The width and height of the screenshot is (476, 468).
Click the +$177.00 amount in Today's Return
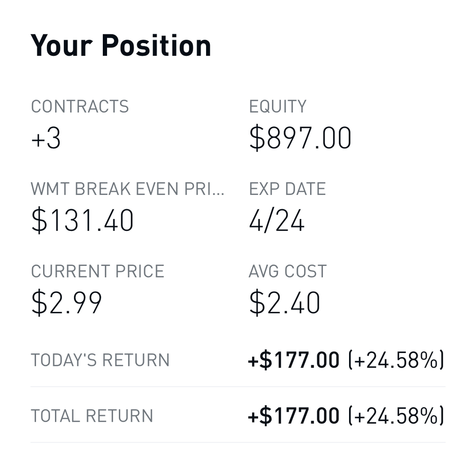coord(294,361)
